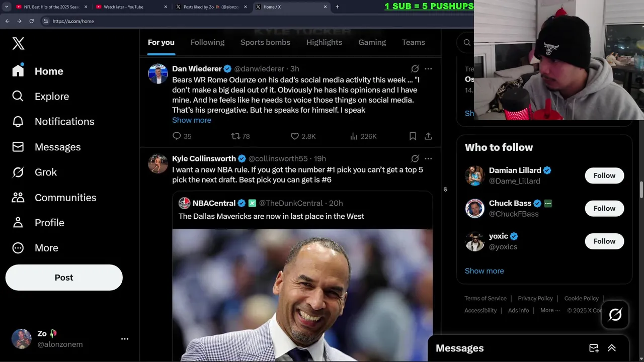Open the Grok icon in sidebar

pyautogui.click(x=18, y=172)
